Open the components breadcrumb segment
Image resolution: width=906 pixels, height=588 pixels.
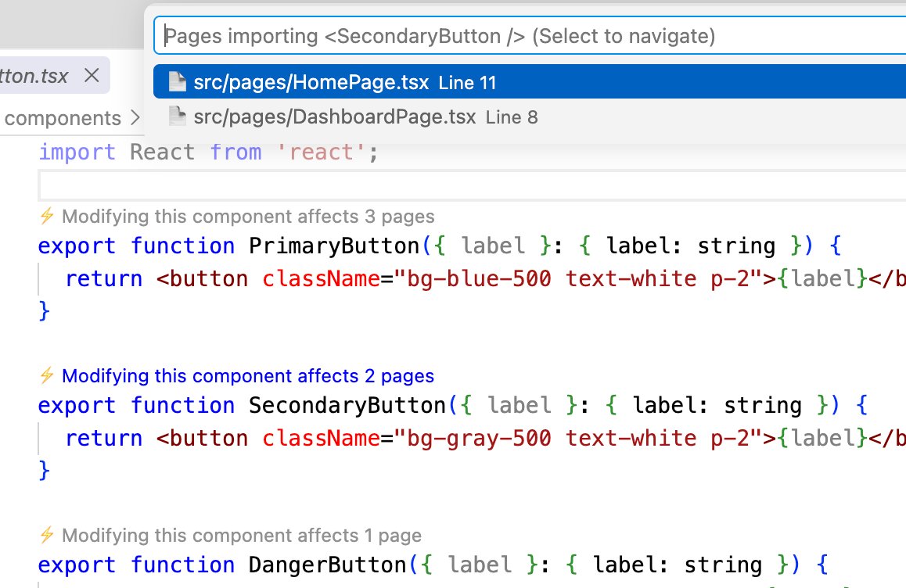pos(63,118)
